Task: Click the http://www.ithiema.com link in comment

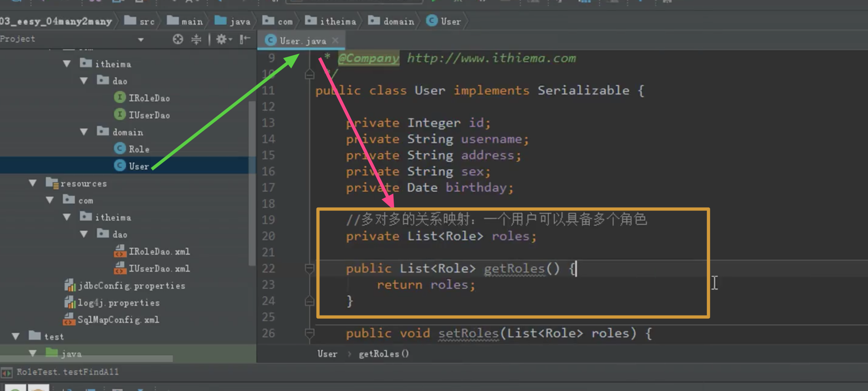Action: (x=491, y=58)
